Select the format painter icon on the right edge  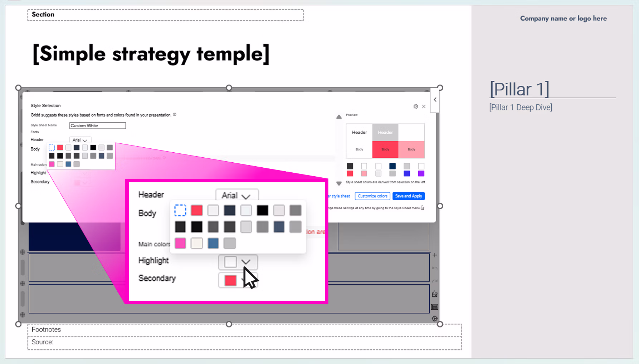(434, 294)
